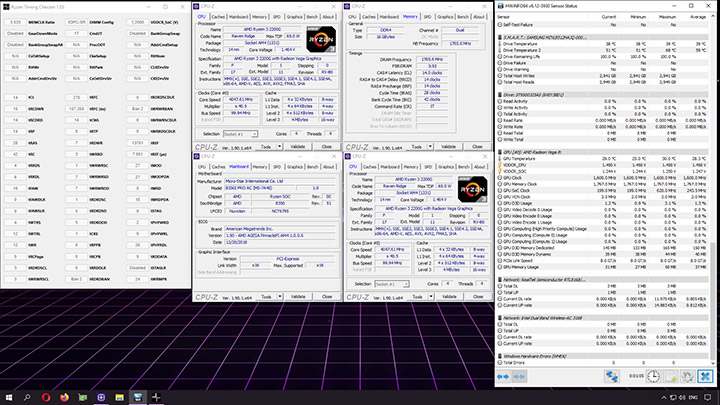
Task: Click 'BankGroupSwap' label in Ryzen Timing Checker
Action: coord(165,34)
